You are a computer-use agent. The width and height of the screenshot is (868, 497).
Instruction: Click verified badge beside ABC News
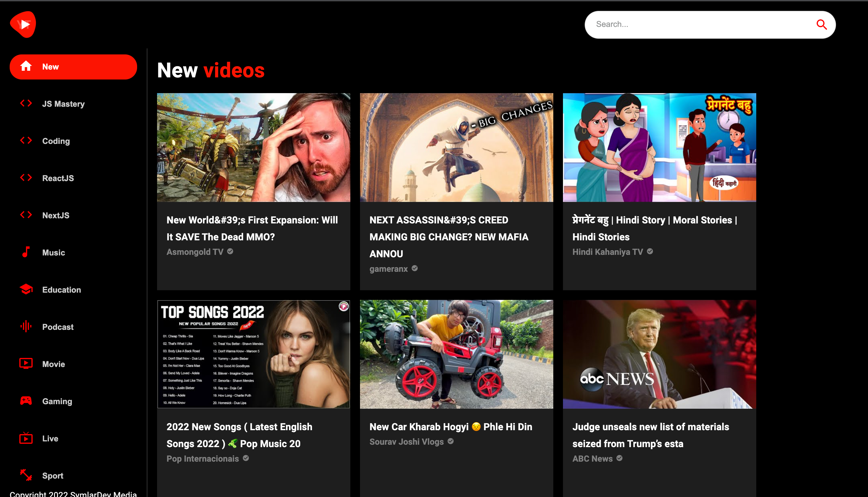click(619, 458)
